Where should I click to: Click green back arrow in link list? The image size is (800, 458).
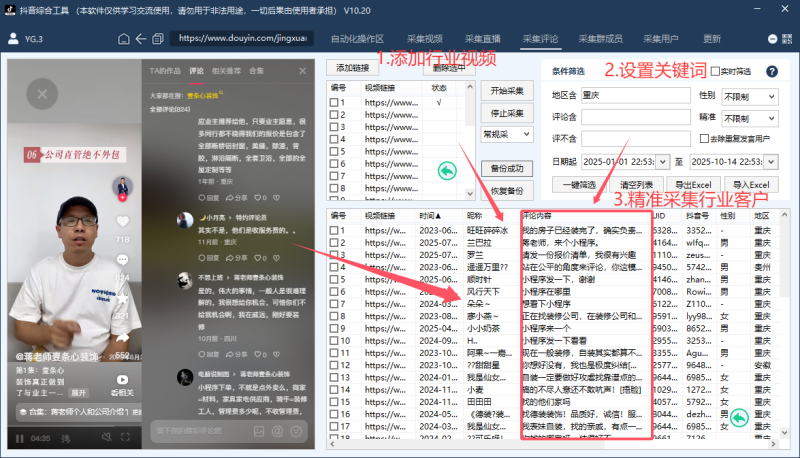point(447,171)
